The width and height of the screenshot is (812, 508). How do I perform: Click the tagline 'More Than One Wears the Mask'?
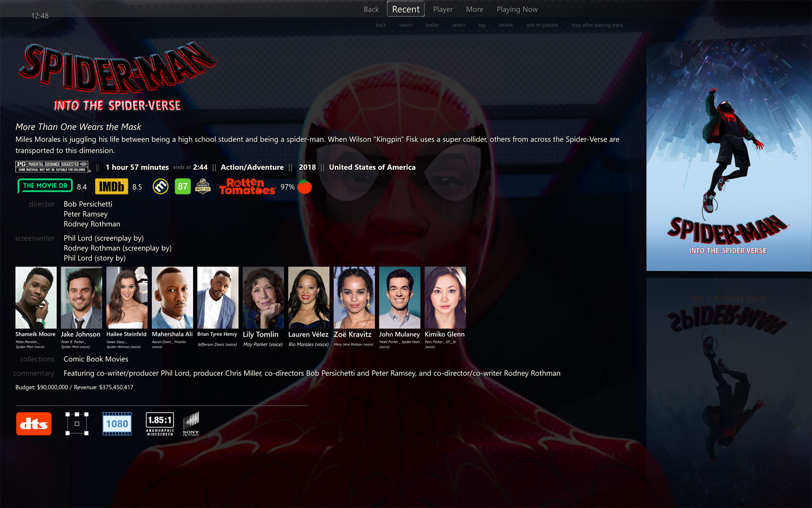tap(78, 127)
